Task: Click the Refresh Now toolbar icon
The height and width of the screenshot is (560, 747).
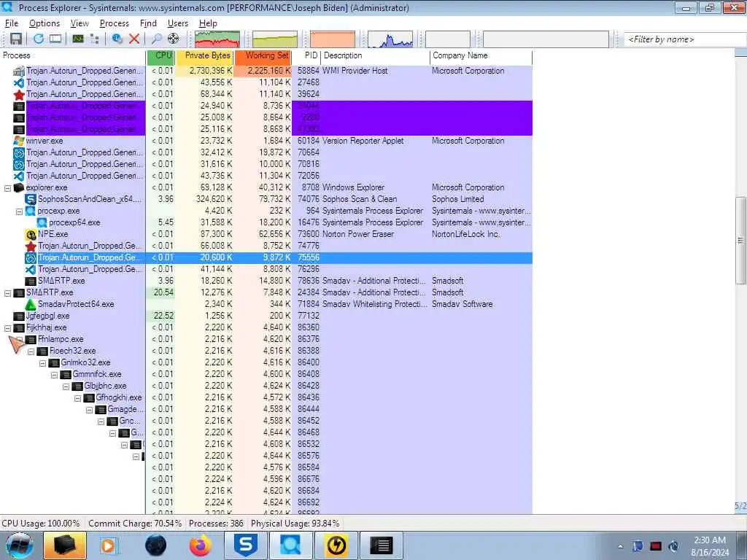Action: (x=39, y=39)
